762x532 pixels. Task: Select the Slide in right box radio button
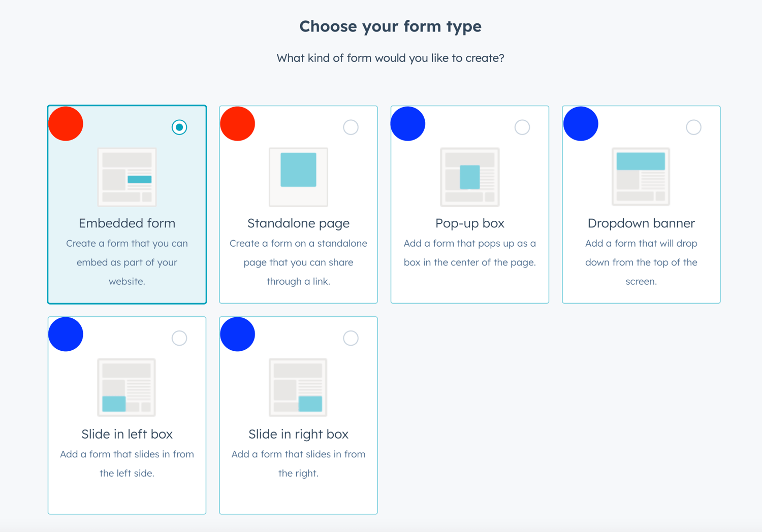[351, 338]
